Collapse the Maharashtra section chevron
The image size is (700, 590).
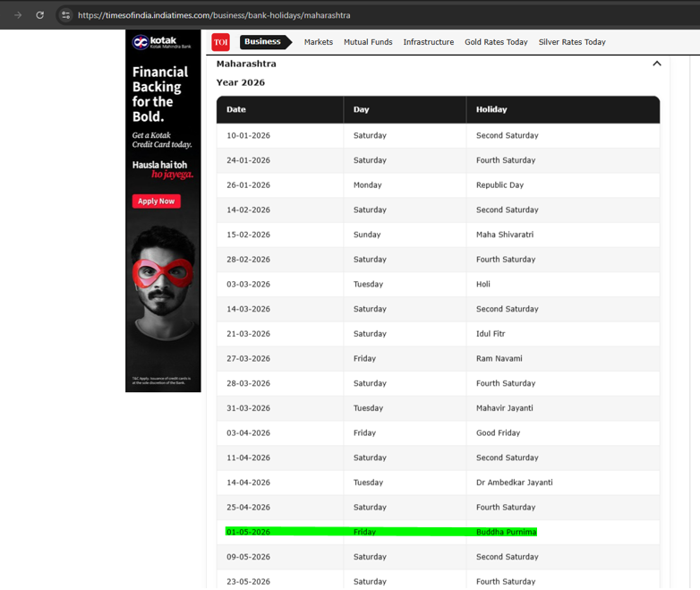tap(657, 64)
